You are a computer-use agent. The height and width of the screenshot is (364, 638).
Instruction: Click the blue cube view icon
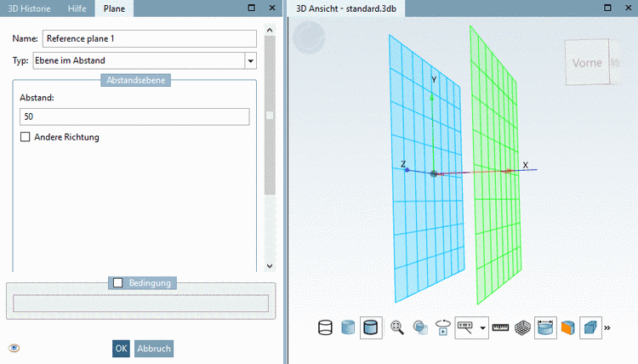(590, 327)
